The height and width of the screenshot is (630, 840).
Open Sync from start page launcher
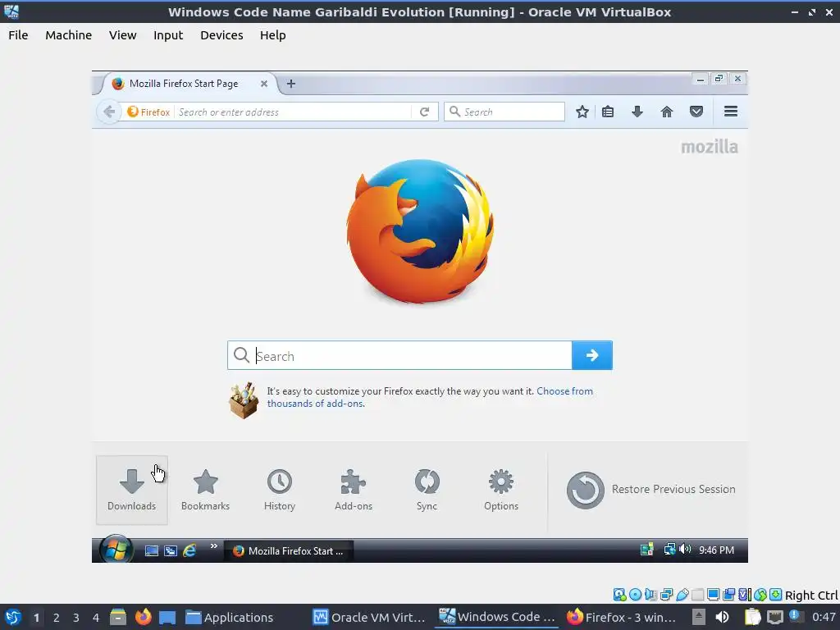[427, 490]
